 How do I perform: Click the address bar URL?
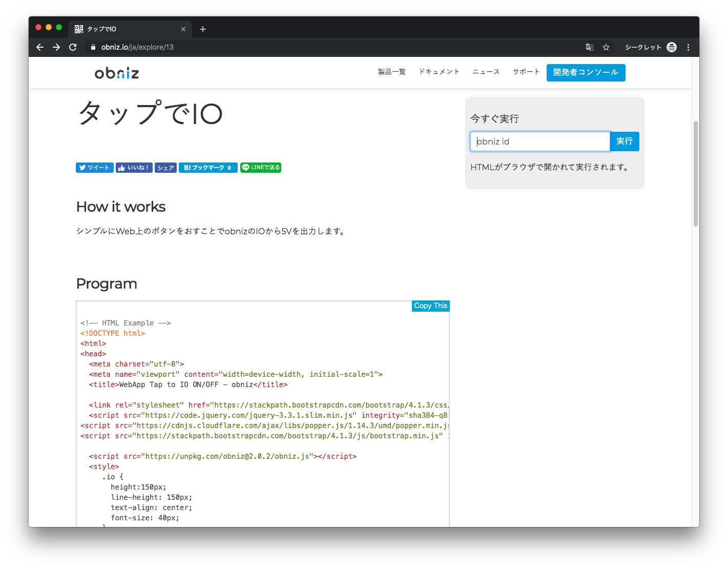[x=137, y=47]
